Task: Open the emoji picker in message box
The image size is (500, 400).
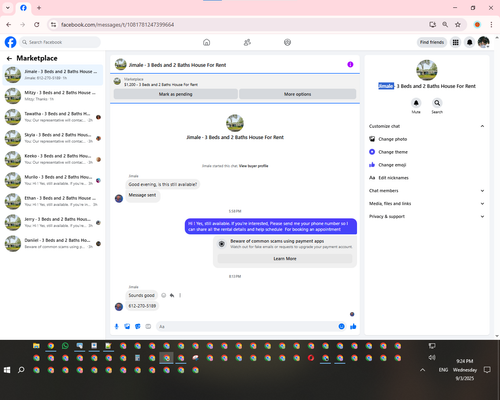Action: coord(341,326)
